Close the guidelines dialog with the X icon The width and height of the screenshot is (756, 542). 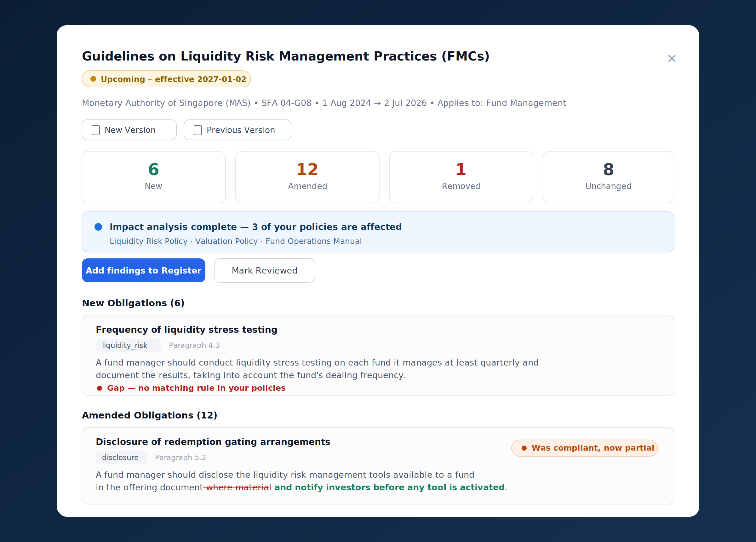[672, 59]
